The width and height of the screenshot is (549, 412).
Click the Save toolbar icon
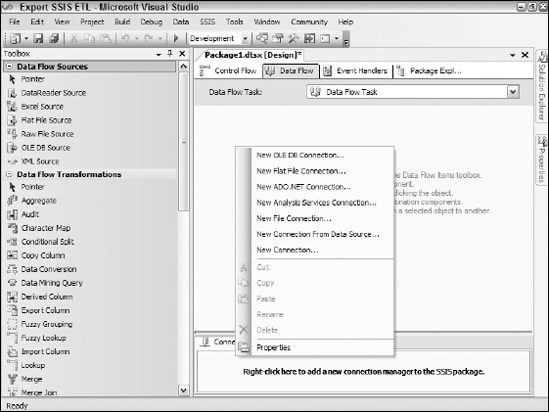point(38,38)
